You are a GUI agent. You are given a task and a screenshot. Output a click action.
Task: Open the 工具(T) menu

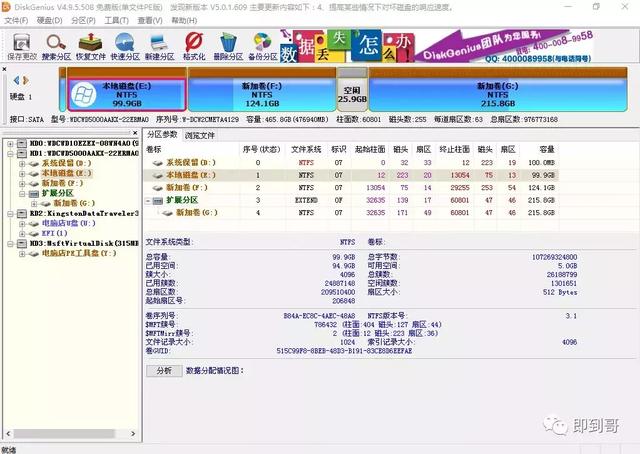point(117,20)
